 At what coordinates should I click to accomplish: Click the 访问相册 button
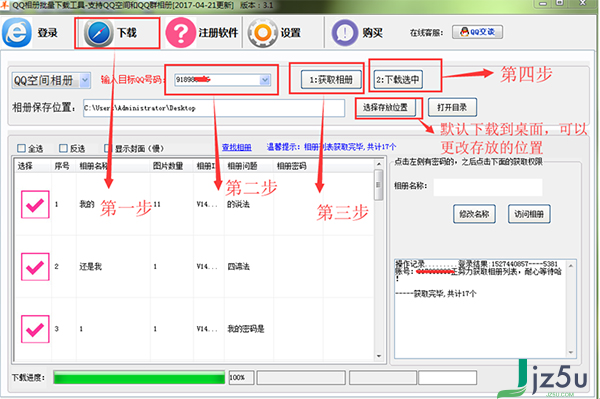pyautogui.click(x=529, y=214)
